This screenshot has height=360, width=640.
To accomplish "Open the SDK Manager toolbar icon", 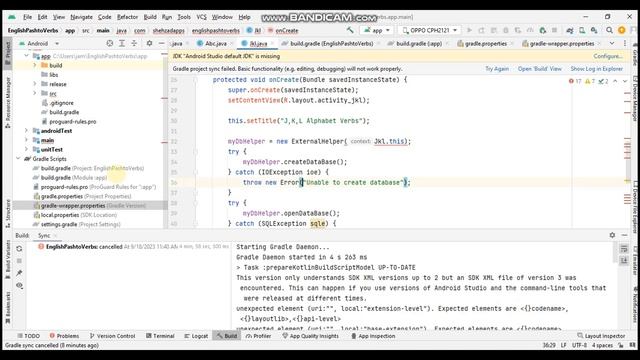I will [x=594, y=30].
